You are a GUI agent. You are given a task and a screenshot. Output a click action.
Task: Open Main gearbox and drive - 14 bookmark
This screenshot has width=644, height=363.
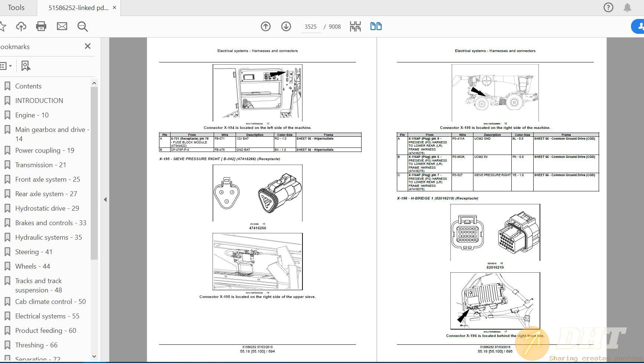(52, 134)
